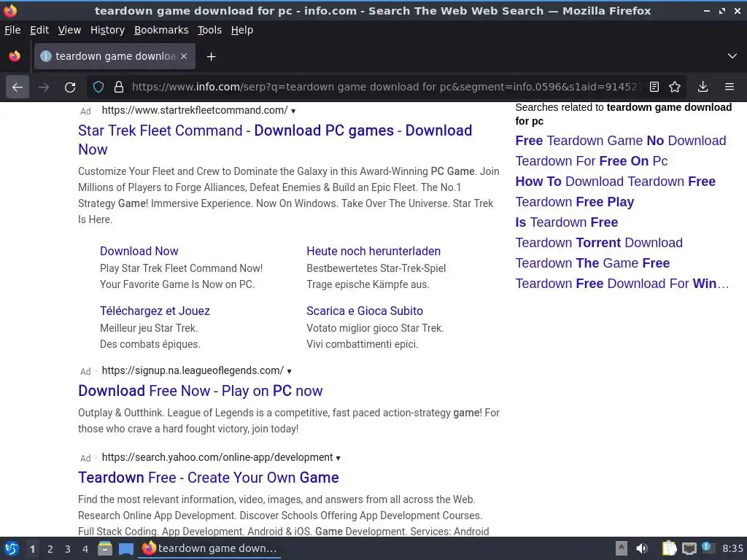Bookmark this page with star icon
747x560 pixels.
point(675,87)
